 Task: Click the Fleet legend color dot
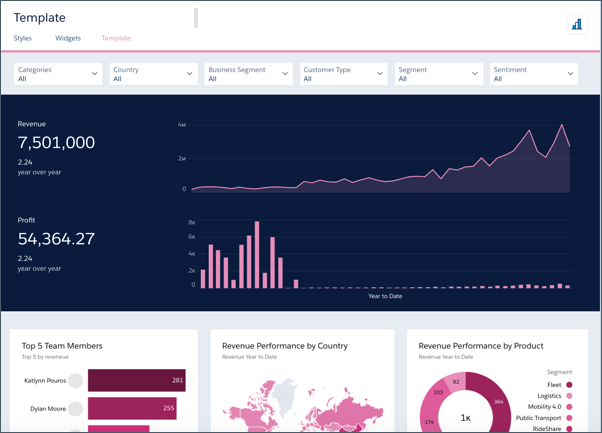pos(569,385)
